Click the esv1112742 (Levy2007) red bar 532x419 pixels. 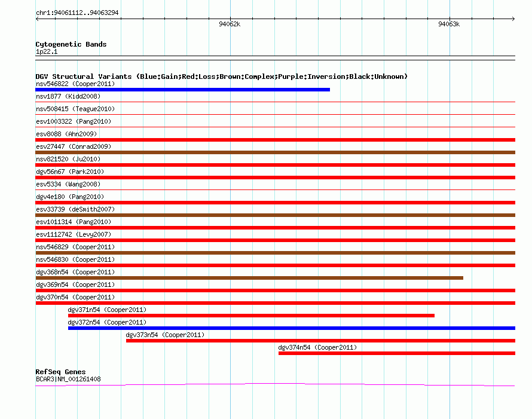(x=275, y=240)
